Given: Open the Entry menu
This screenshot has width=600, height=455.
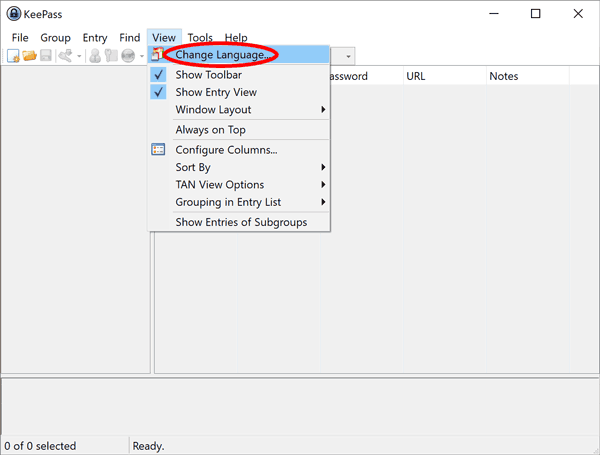Looking at the screenshot, I should pos(95,38).
